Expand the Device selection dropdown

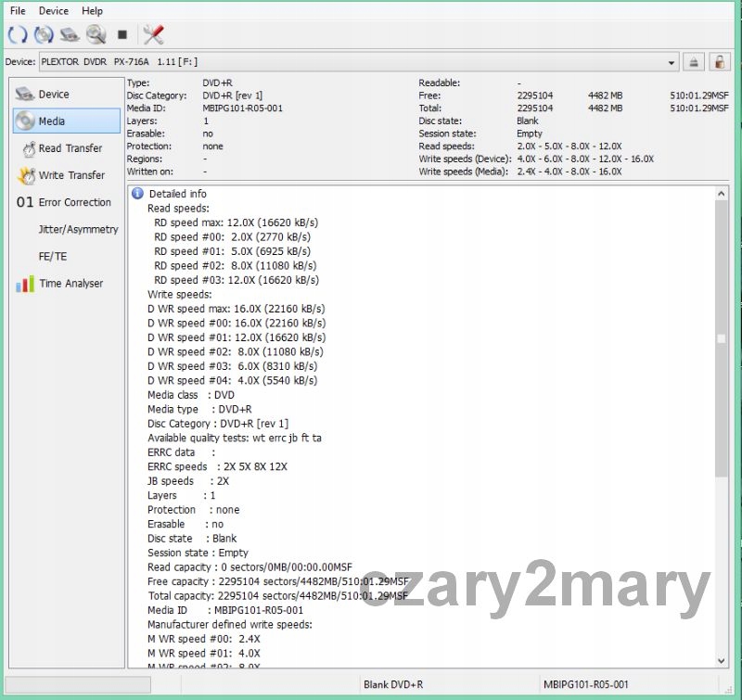point(672,62)
